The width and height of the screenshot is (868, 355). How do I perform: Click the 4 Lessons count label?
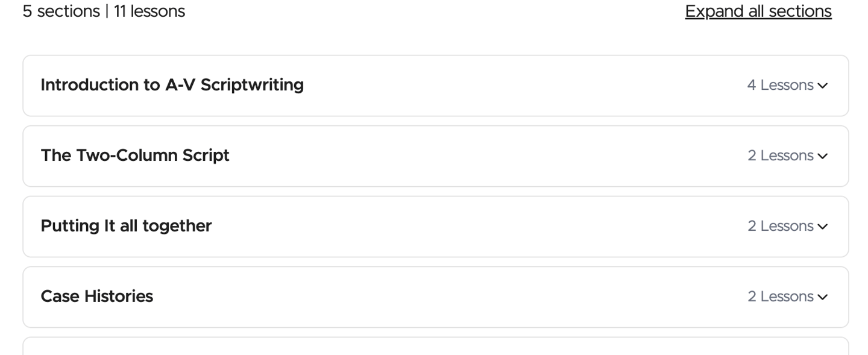780,86
